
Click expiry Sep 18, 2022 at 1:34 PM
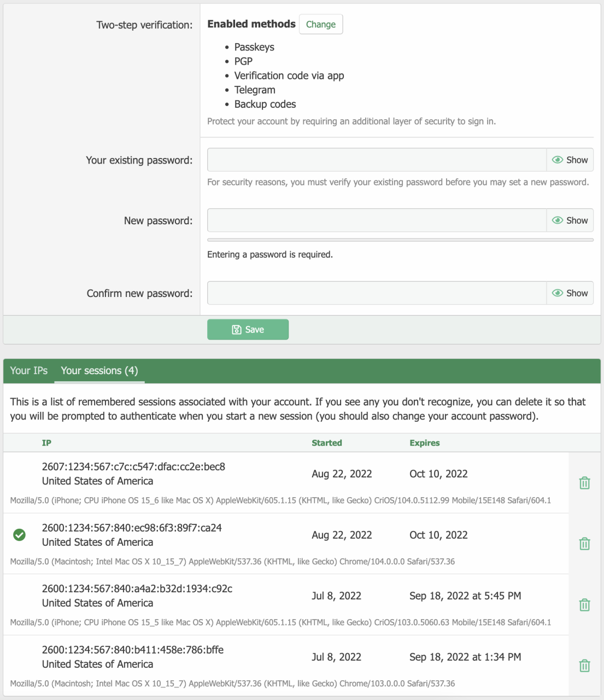tap(465, 657)
